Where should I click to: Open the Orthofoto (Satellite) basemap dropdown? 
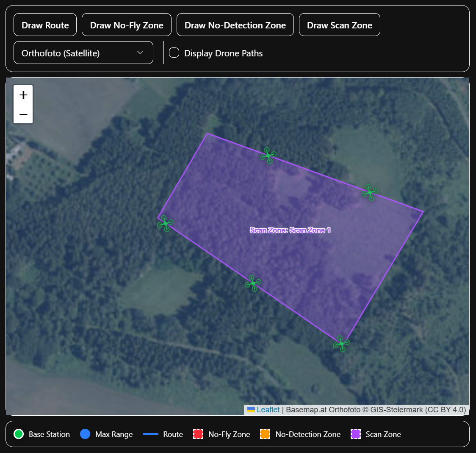(x=83, y=53)
